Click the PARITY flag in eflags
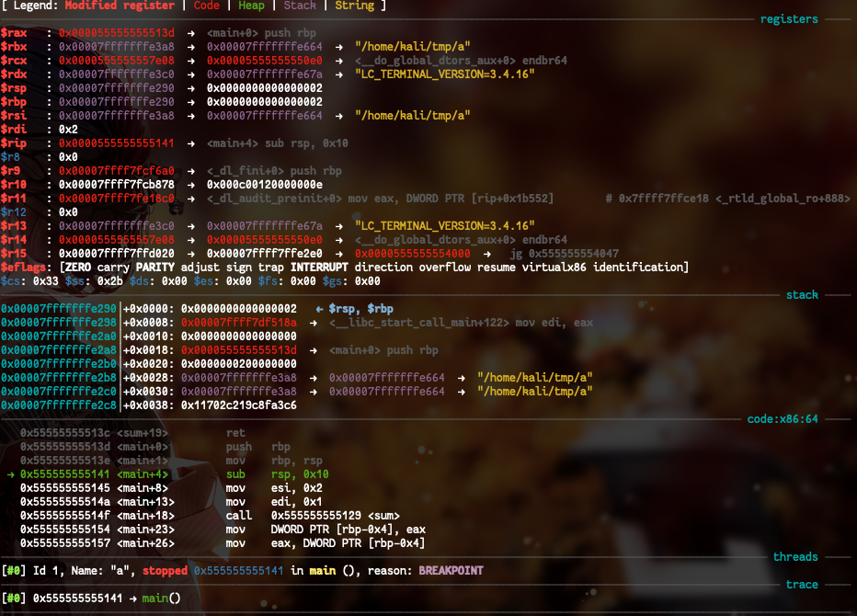857x616 pixels. coord(155,268)
